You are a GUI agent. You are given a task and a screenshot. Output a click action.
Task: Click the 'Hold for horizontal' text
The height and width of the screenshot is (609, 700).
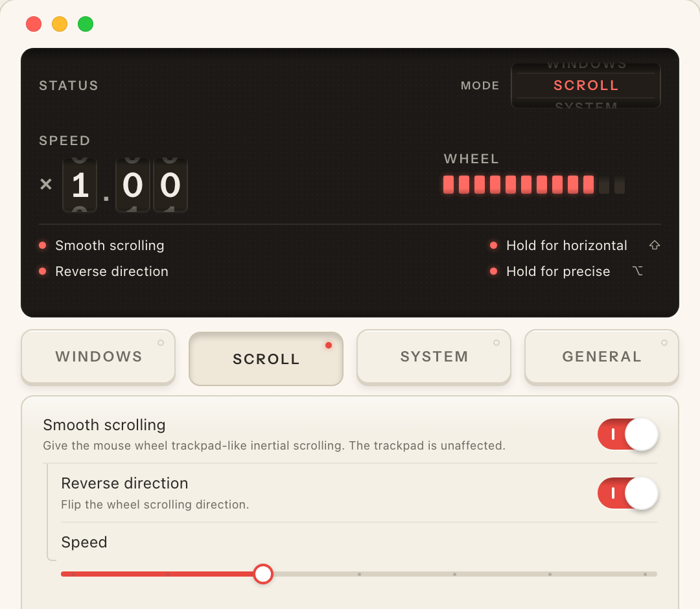tap(566, 246)
